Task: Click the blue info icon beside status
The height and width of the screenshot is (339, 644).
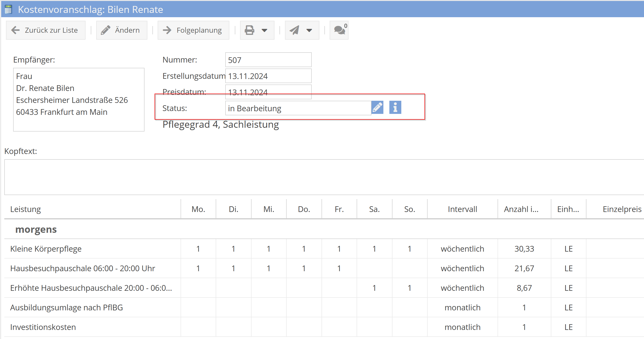Action: click(395, 108)
